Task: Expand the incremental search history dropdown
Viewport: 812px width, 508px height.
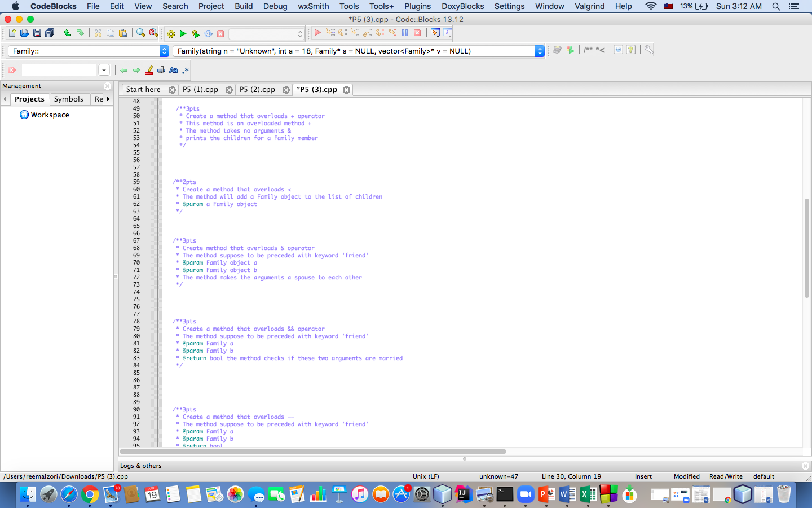Action: pos(104,69)
